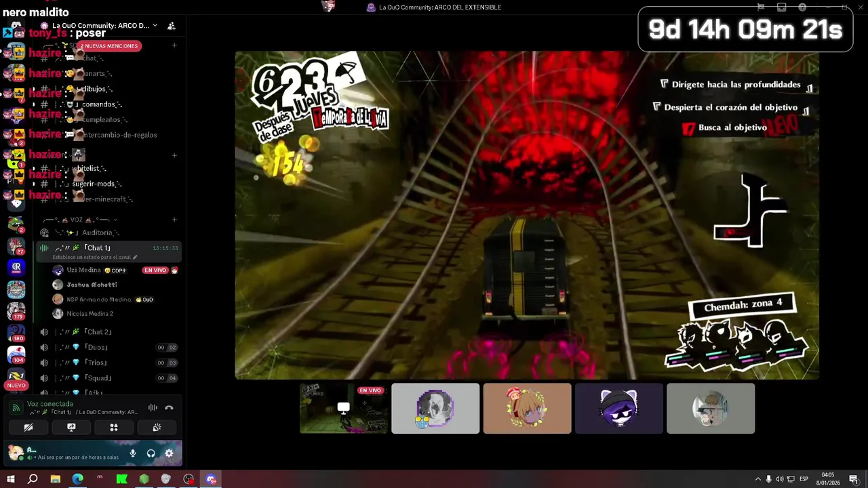Switch to Discord on the taskbar
This screenshot has height=488, width=868.
click(x=211, y=479)
